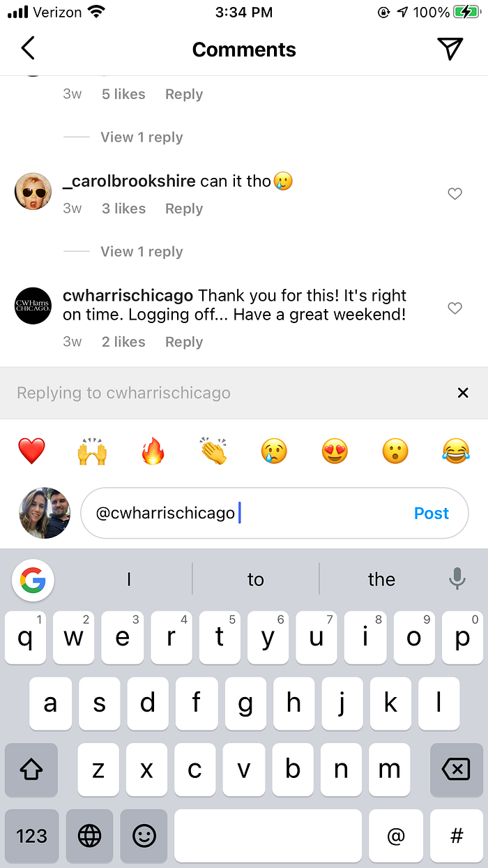The width and height of the screenshot is (488, 868).
Task: Insert the raised hands emoji
Action: [92, 451]
